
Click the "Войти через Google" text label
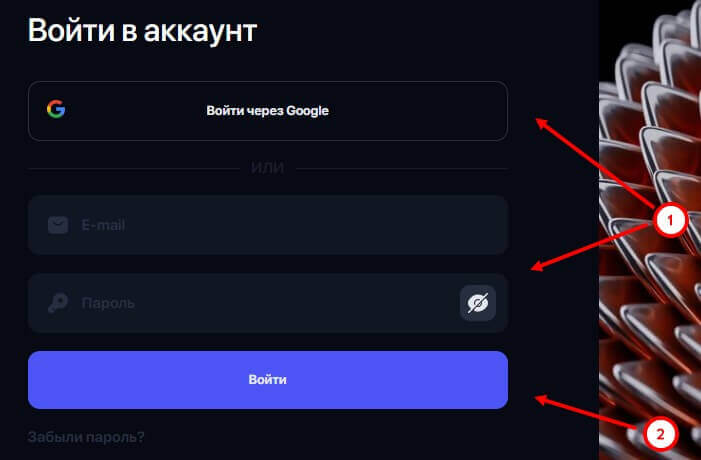(x=268, y=111)
